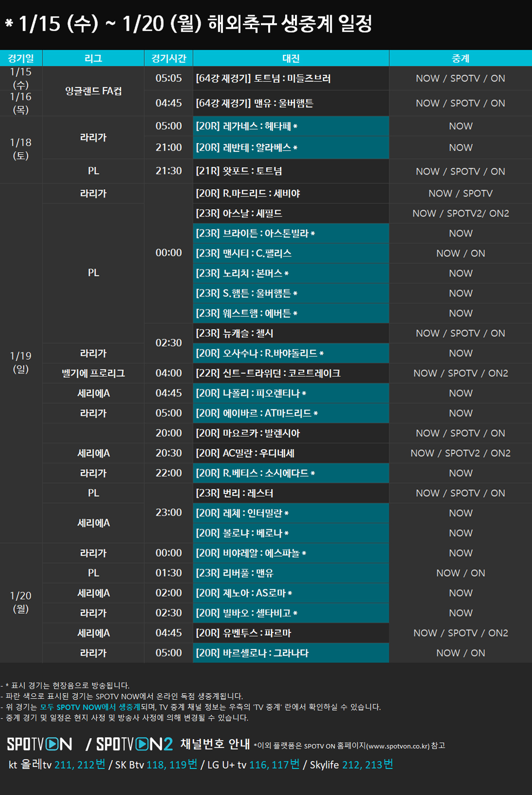
Task: Select the 경기시간 column header
Action: [x=169, y=58]
